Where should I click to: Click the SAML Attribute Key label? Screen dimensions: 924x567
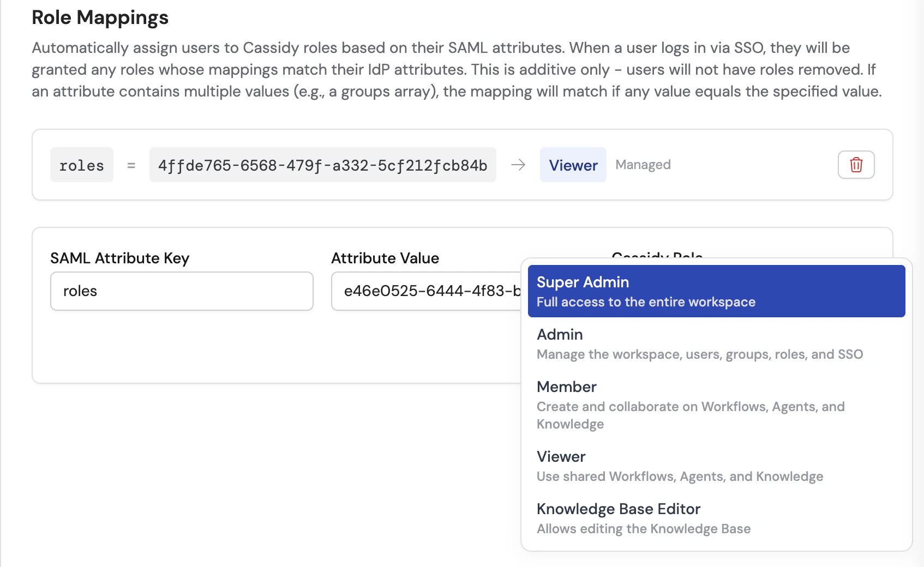point(119,258)
